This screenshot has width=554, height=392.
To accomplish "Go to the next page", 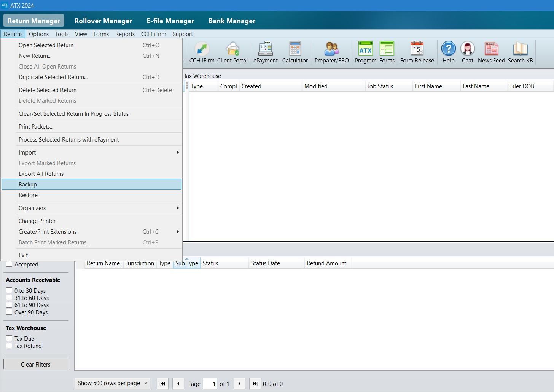I will [239, 383].
